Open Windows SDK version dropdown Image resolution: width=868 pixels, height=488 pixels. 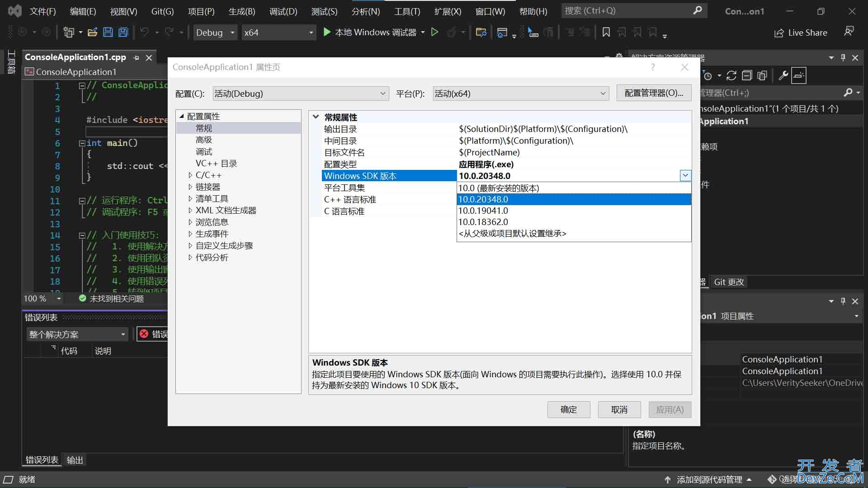685,176
